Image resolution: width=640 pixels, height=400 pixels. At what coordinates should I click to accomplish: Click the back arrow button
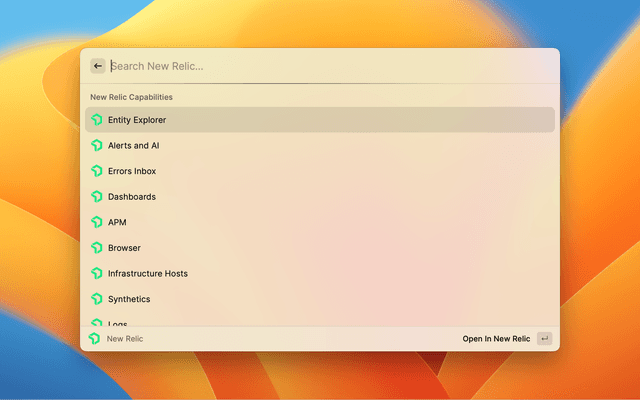coord(98,66)
